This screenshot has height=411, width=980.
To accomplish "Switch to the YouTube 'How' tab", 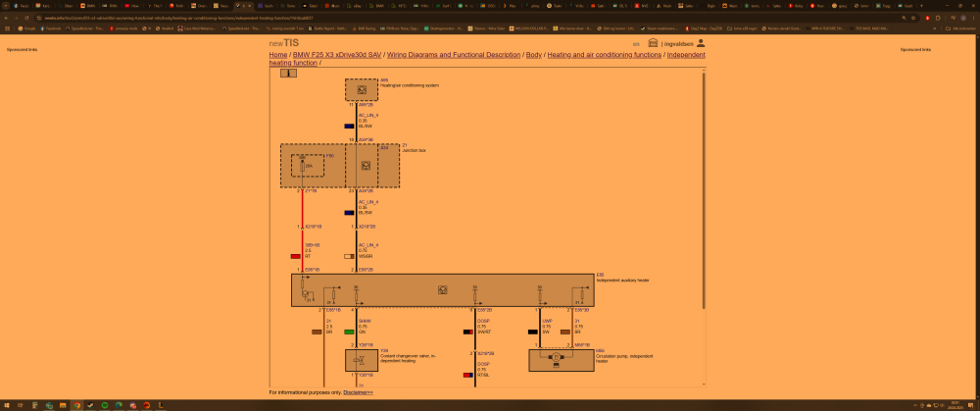I will [132, 6].
